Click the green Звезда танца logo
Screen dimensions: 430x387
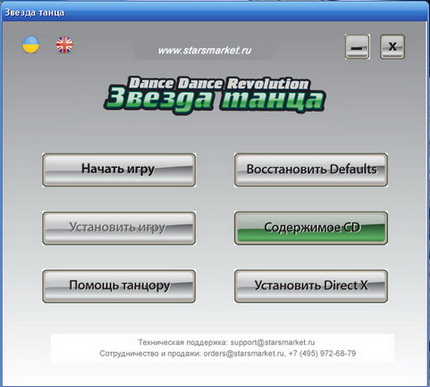tap(214, 99)
